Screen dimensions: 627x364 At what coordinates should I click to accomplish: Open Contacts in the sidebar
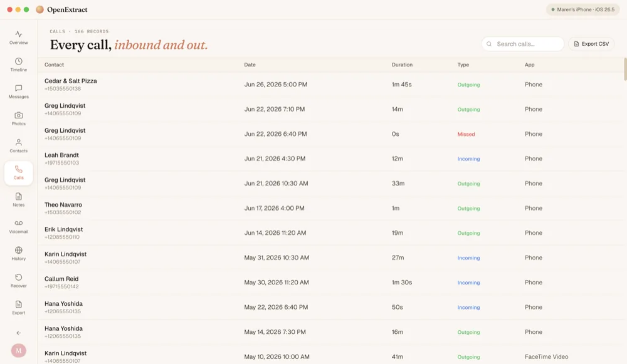(x=18, y=145)
